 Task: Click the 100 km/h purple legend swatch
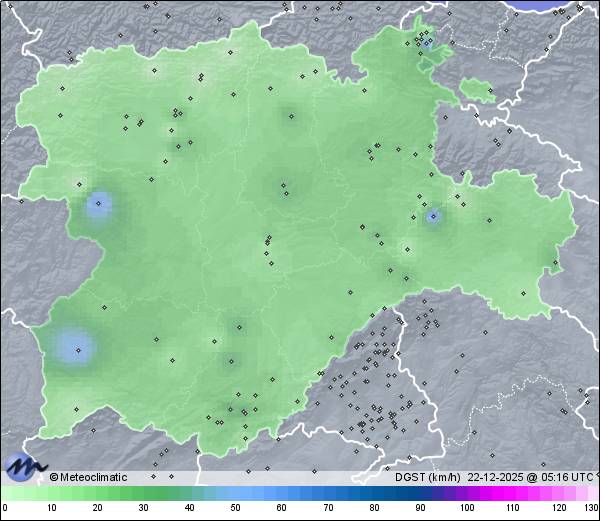(466, 494)
